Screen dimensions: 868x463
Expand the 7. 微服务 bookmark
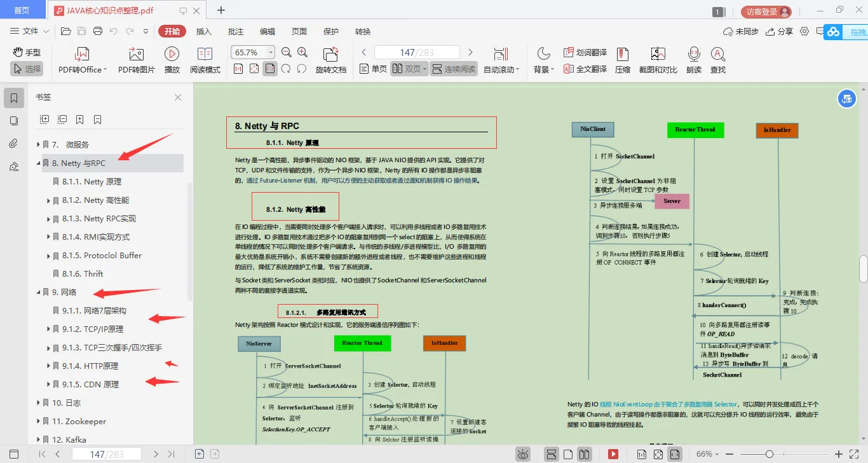[39, 145]
